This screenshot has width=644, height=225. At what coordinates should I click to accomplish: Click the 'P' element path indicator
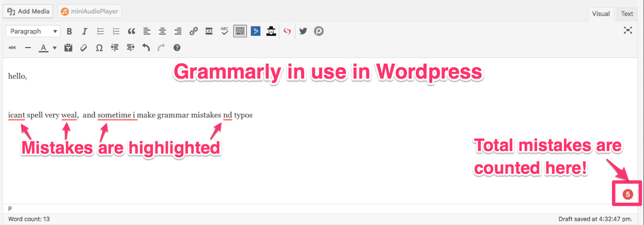point(10,208)
